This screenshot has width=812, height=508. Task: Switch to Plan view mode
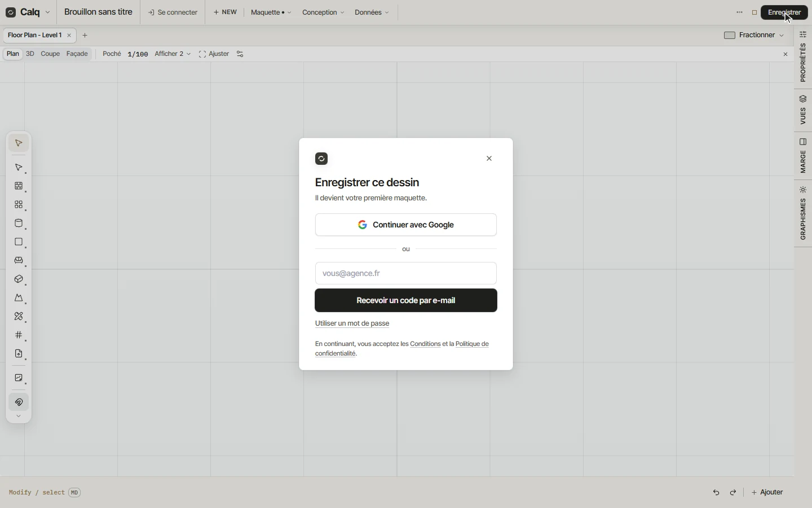[x=13, y=54]
